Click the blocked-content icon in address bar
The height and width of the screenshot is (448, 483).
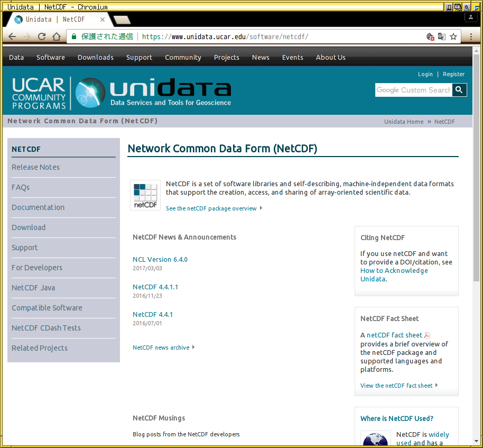click(x=430, y=36)
